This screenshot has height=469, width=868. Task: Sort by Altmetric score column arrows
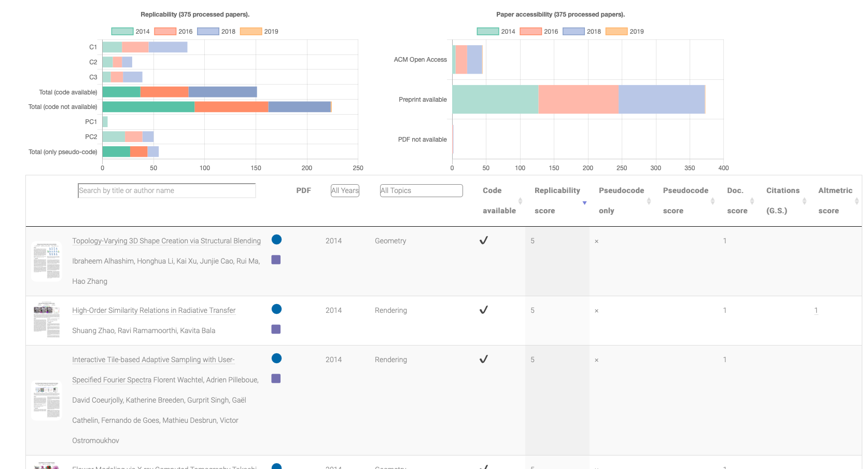[x=857, y=201]
